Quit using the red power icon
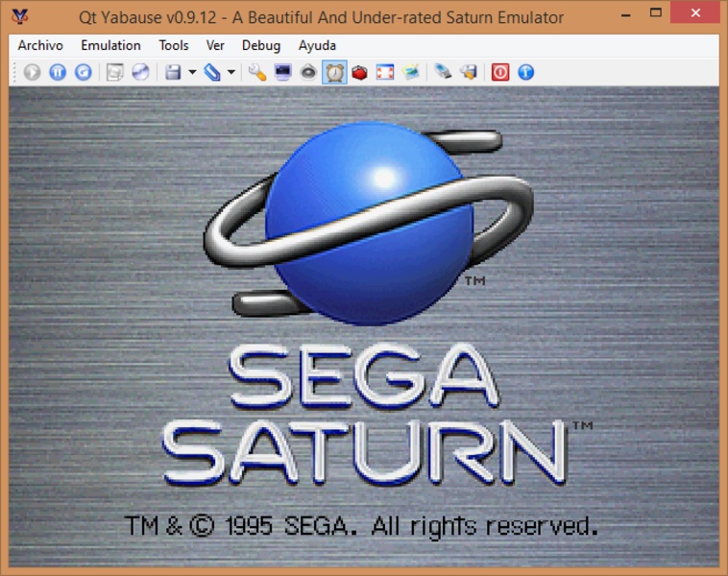This screenshot has height=576, width=728. tap(500, 72)
